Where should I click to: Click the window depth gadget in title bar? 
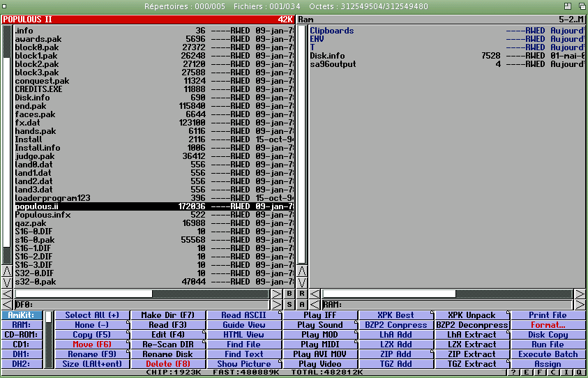pyautogui.click(x=581, y=6)
